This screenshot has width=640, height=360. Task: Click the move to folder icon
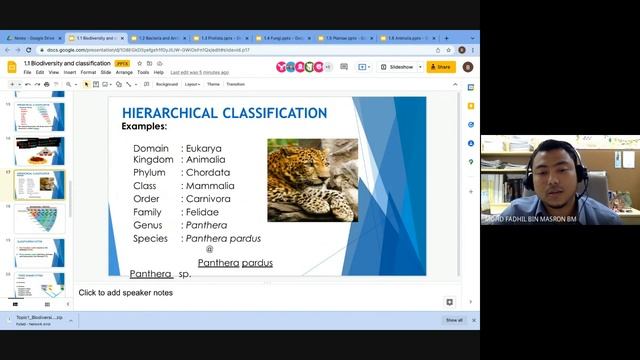click(149, 63)
